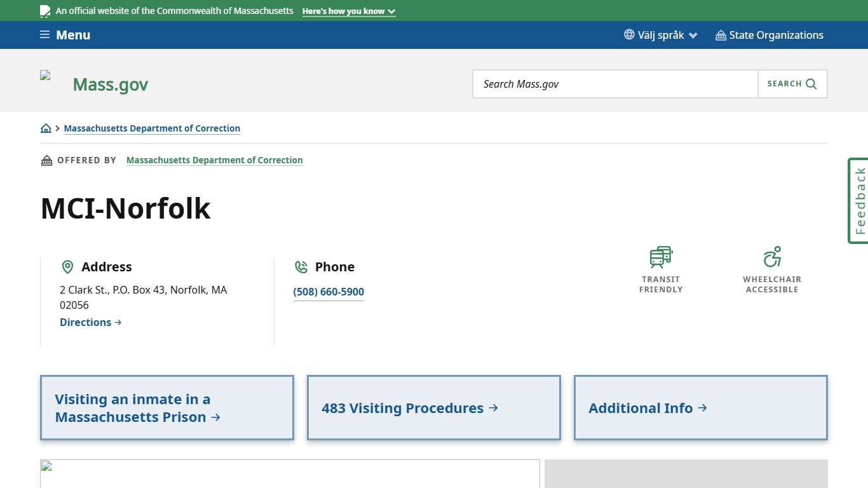The width and height of the screenshot is (868, 488).
Task: Click the phone icon beside Phone heading
Action: (301, 266)
